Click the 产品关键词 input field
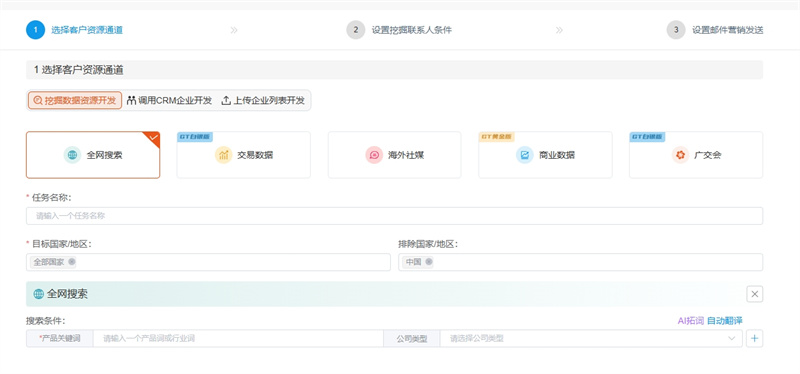800x374 pixels. [x=238, y=338]
